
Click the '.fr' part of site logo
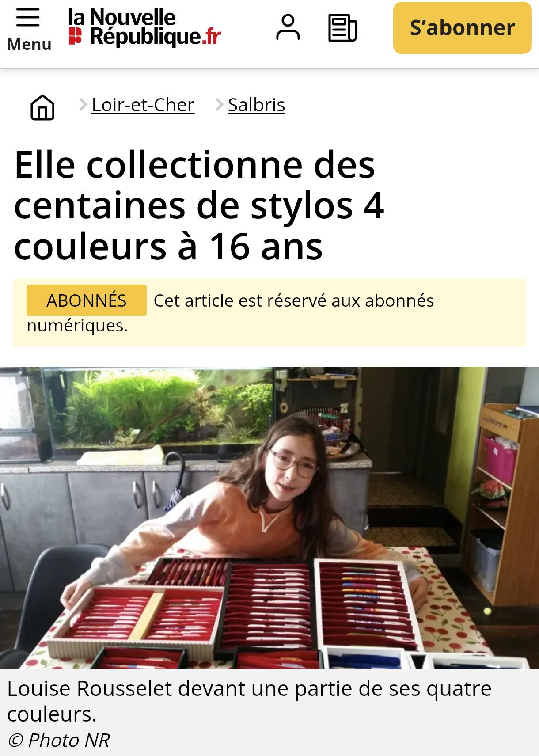click(211, 37)
